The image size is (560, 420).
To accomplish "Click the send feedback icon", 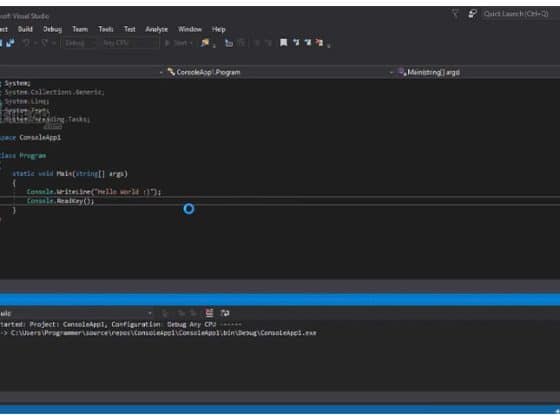I will pos(472,14).
